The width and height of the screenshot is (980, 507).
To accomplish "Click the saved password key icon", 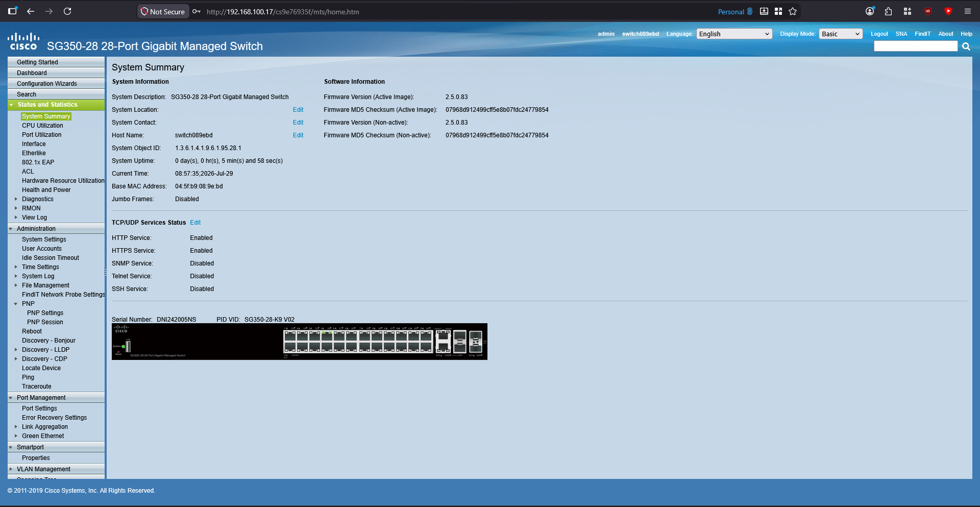I will [x=197, y=11].
